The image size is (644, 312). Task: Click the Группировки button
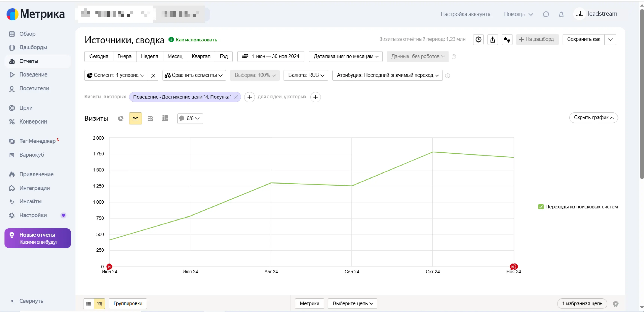[128, 303]
